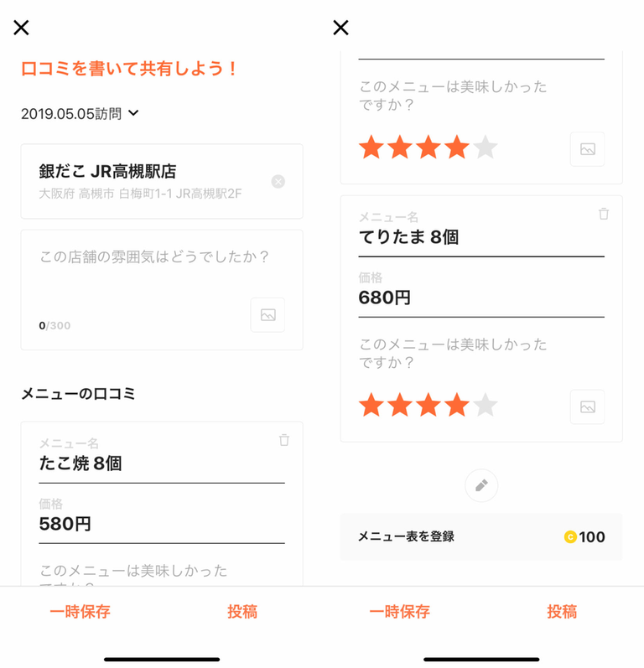Set the upper menu rating to five stars

[x=486, y=148]
